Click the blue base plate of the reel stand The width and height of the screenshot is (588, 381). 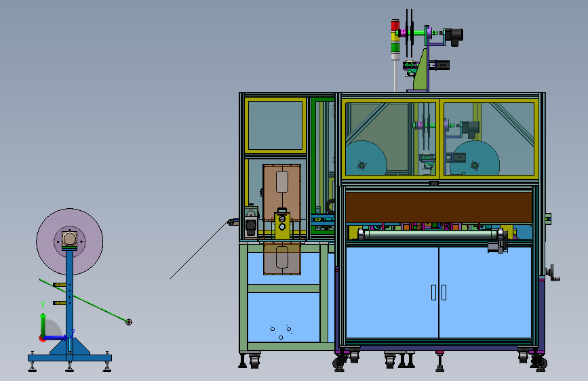(70, 358)
